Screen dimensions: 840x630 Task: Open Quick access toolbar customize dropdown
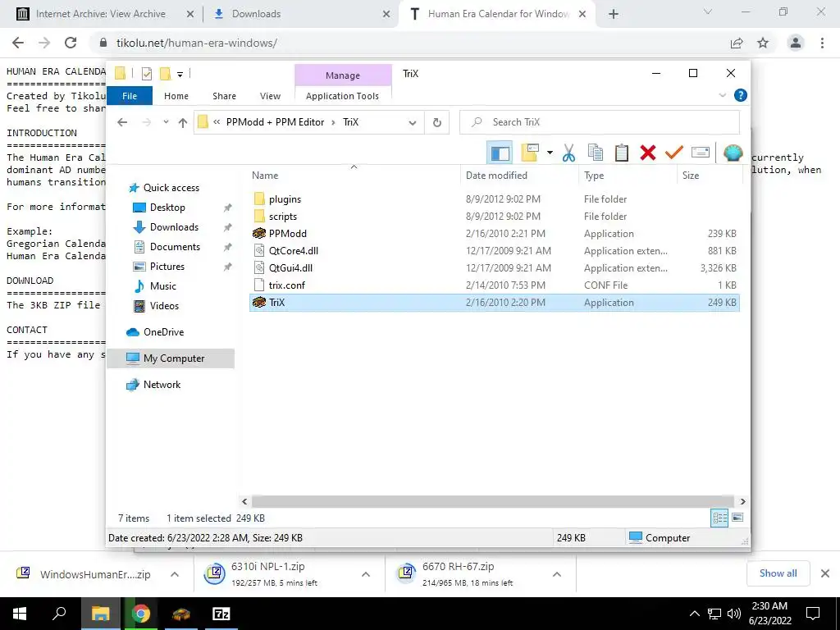180,74
